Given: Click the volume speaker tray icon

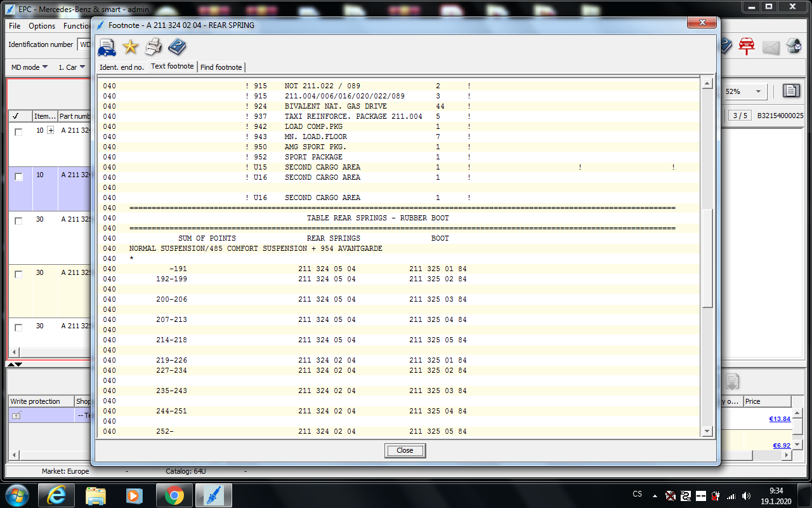Looking at the screenshot, I should coord(747,495).
